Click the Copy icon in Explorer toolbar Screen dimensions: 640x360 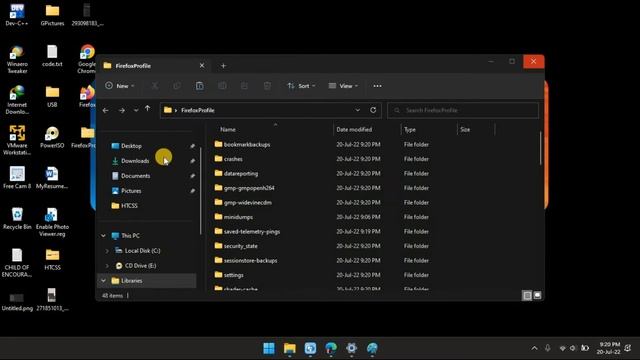click(177, 86)
